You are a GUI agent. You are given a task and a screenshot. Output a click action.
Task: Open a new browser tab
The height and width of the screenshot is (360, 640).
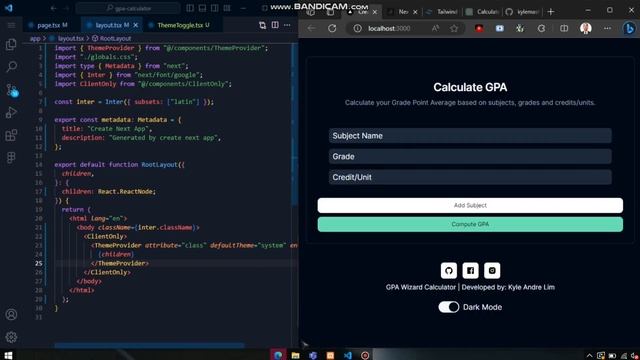coord(551,12)
